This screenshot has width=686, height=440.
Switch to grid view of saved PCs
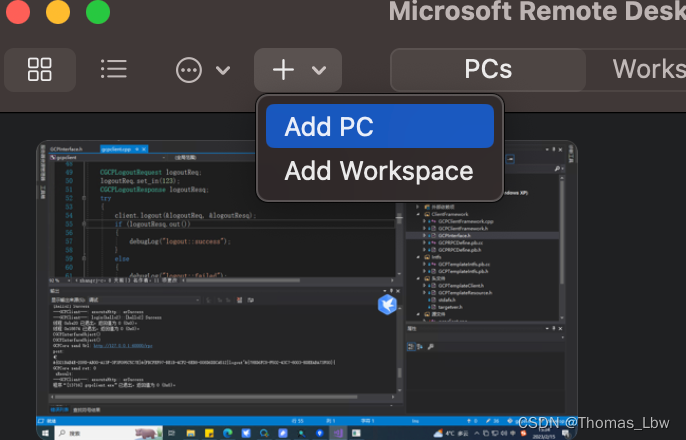[x=40, y=70]
